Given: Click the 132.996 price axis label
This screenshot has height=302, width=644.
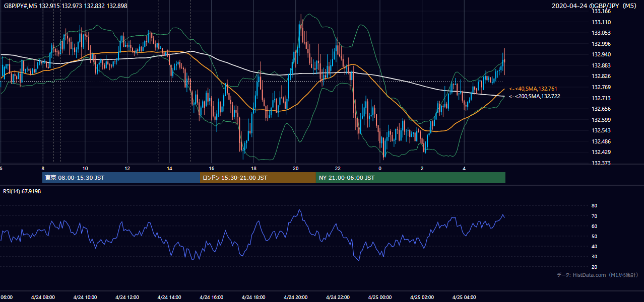Looking at the screenshot, I should pos(601,44).
